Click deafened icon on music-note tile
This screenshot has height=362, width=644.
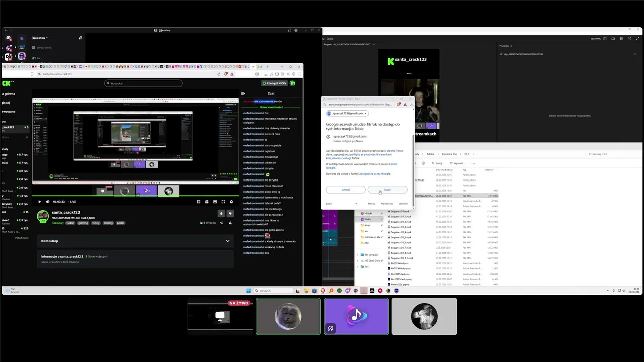(331, 328)
